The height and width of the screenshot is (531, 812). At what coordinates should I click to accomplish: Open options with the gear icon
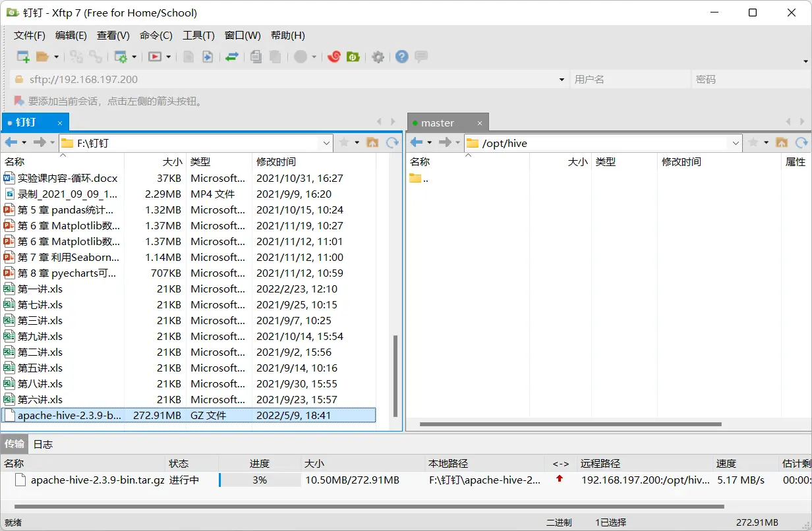[378, 57]
